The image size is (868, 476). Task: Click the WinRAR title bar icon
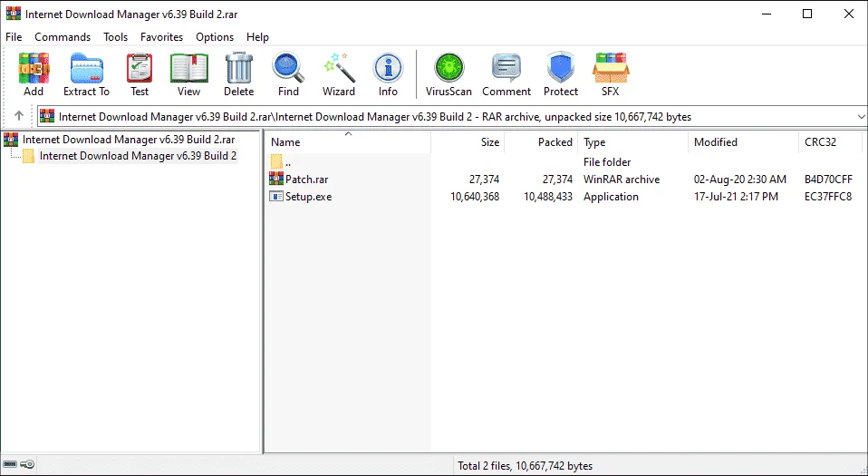click(x=14, y=14)
